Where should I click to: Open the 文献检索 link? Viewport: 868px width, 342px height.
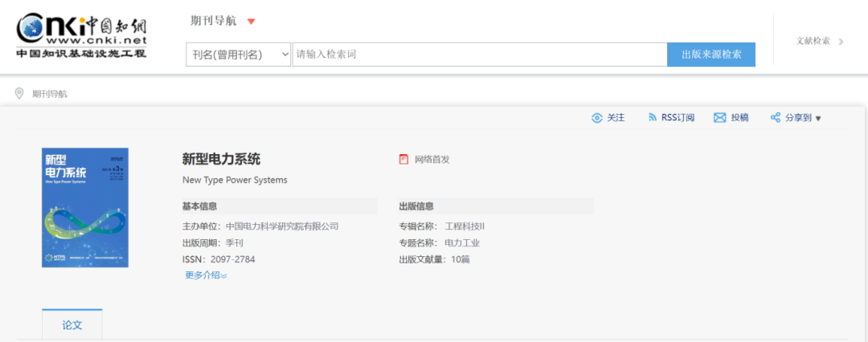[x=813, y=41]
